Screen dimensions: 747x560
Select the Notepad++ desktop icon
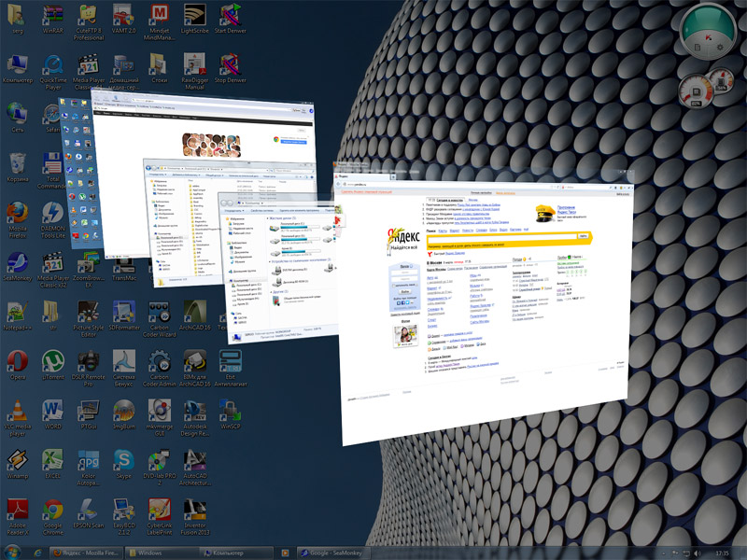[x=18, y=315]
